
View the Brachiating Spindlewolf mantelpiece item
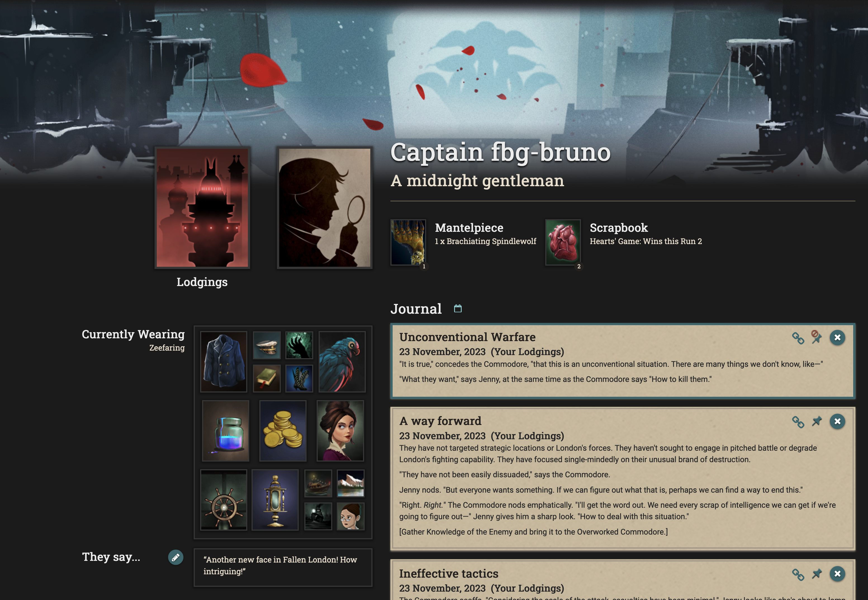pos(408,242)
